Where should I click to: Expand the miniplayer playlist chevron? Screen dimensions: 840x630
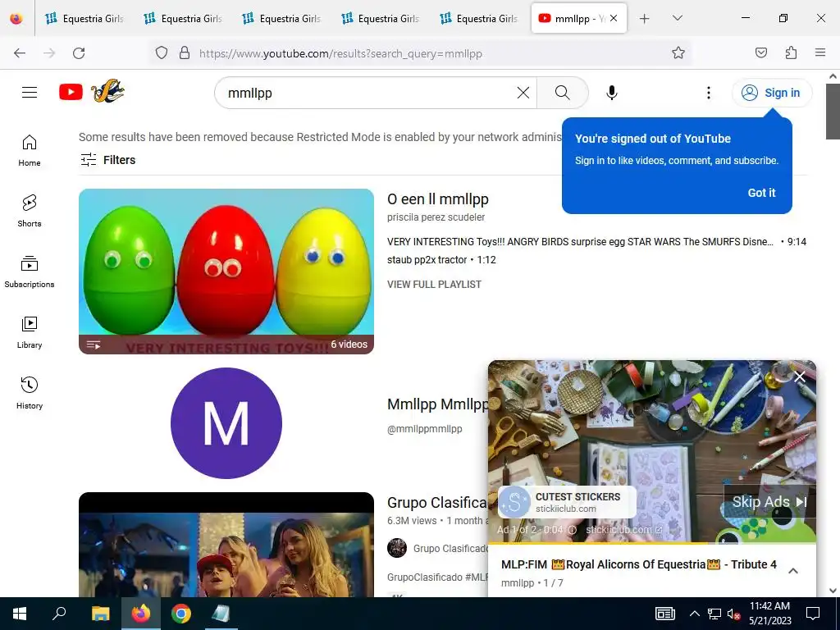pos(793,571)
